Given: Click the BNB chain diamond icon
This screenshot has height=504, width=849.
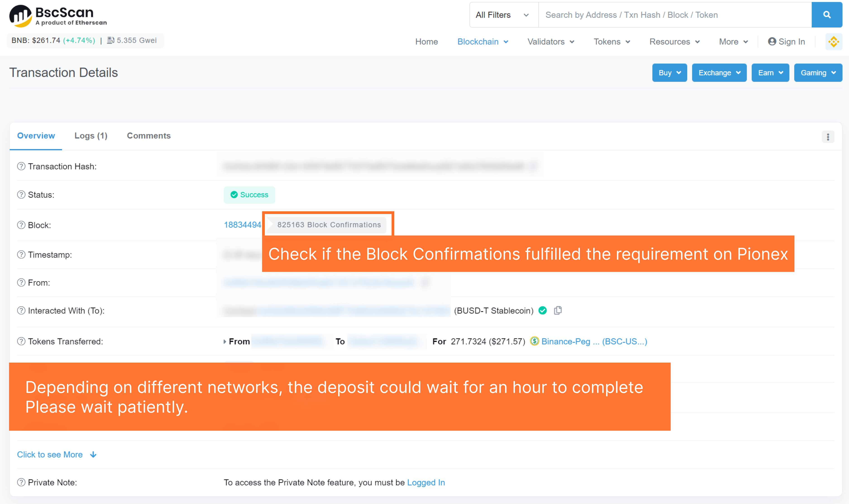Looking at the screenshot, I should pyautogui.click(x=833, y=42).
